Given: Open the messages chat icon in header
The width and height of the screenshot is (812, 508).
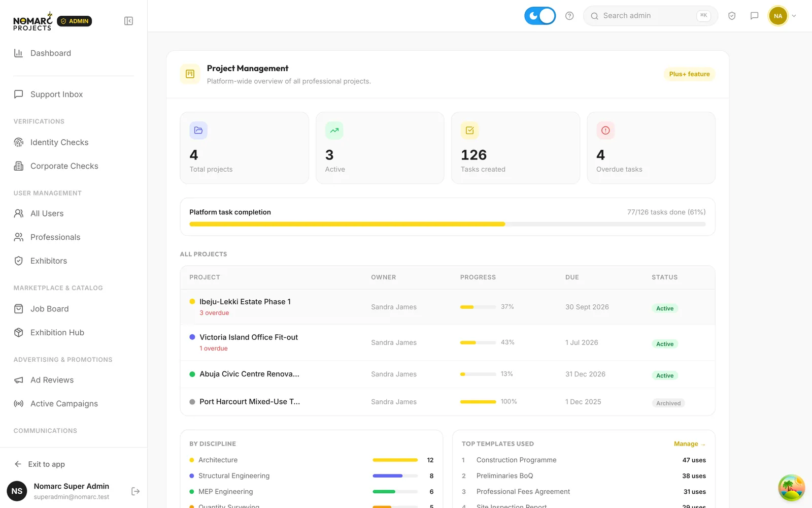Looking at the screenshot, I should [x=754, y=16].
